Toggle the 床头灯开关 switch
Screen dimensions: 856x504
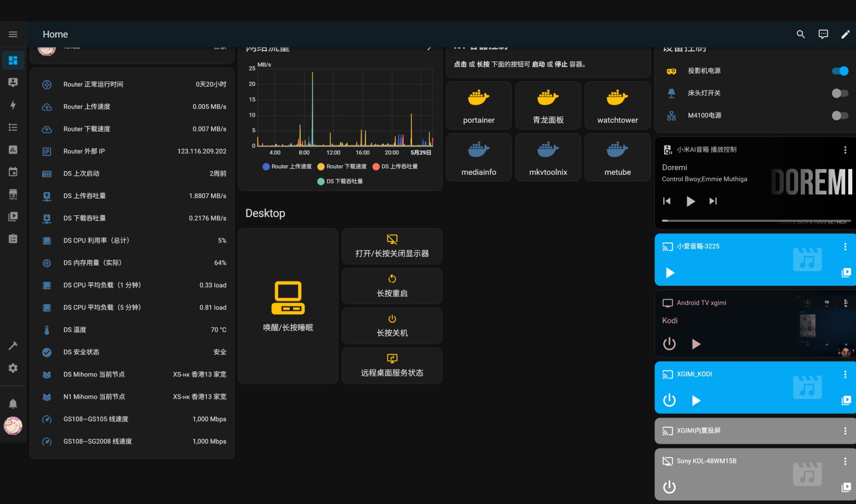click(840, 93)
